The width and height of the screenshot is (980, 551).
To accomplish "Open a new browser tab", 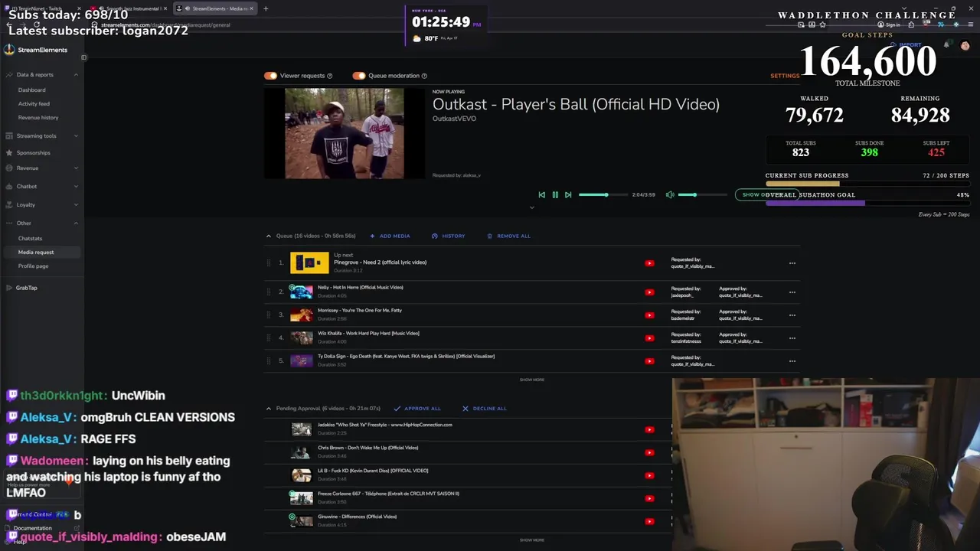I will point(266,8).
